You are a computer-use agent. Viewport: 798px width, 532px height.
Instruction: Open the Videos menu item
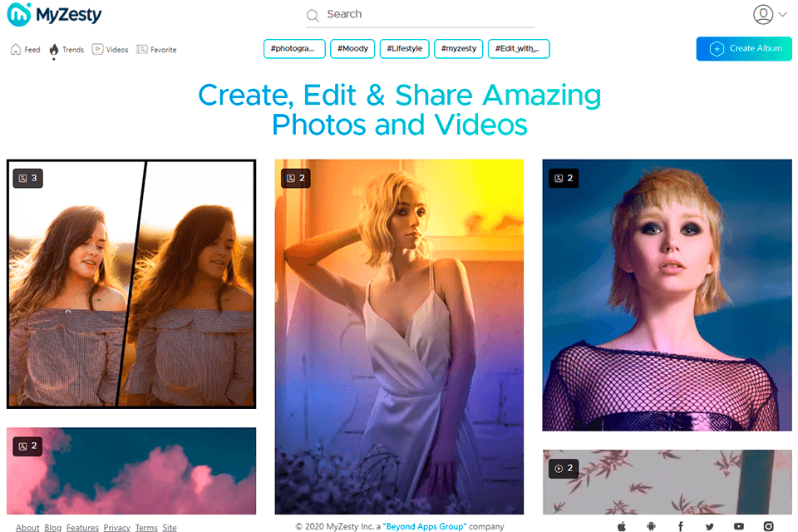117,50
